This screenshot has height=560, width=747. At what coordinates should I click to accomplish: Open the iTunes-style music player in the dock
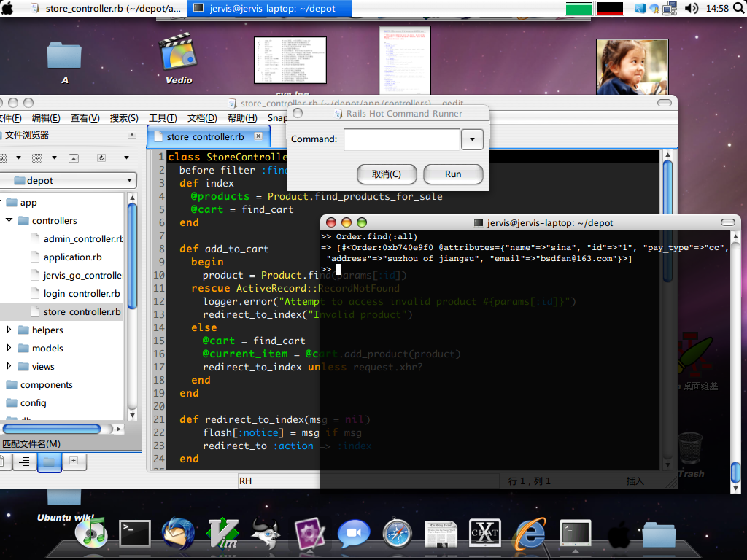tap(91, 532)
